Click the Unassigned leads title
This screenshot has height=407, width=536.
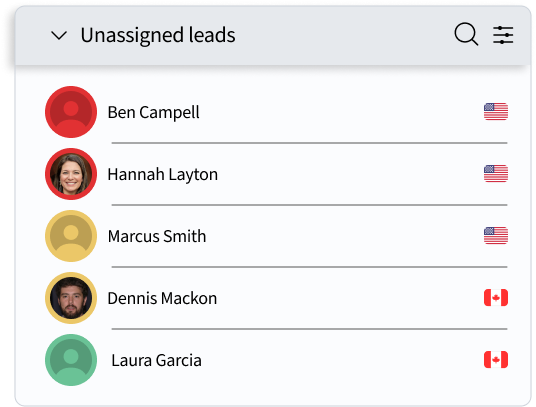coord(158,35)
